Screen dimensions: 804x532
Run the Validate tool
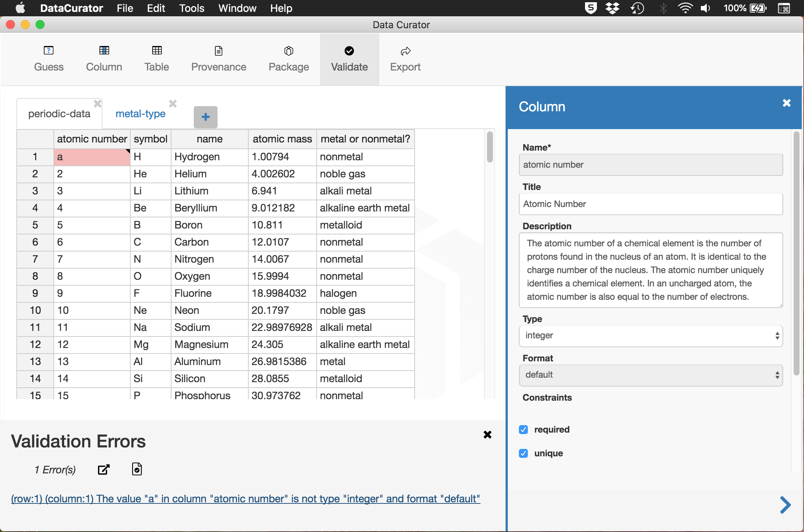pyautogui.click(x=349, y=59)
